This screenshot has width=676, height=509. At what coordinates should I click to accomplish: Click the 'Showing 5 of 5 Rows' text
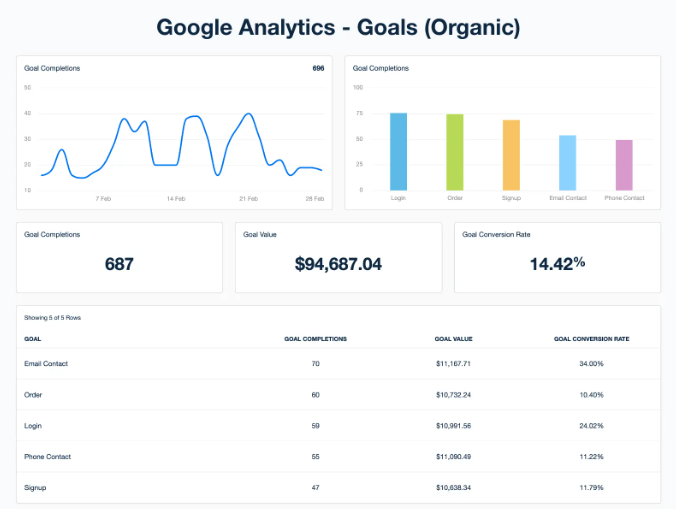click(53, 318)
